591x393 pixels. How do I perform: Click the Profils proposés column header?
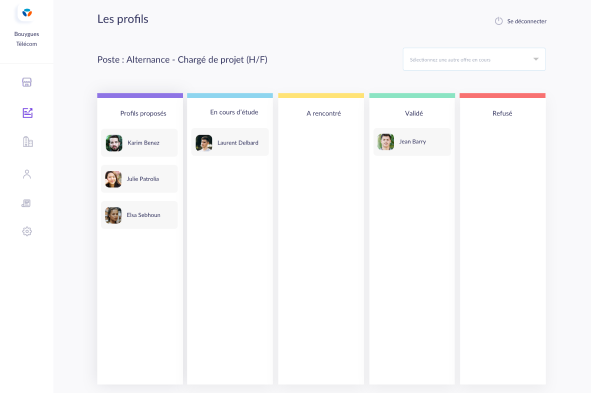click(x=143, y=113)
